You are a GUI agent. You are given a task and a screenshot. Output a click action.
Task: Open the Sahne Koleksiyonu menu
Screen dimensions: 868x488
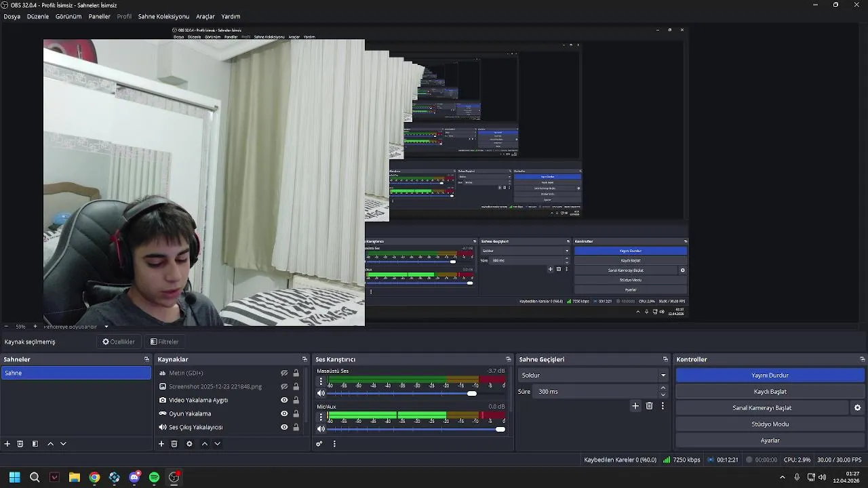point(163,16)
